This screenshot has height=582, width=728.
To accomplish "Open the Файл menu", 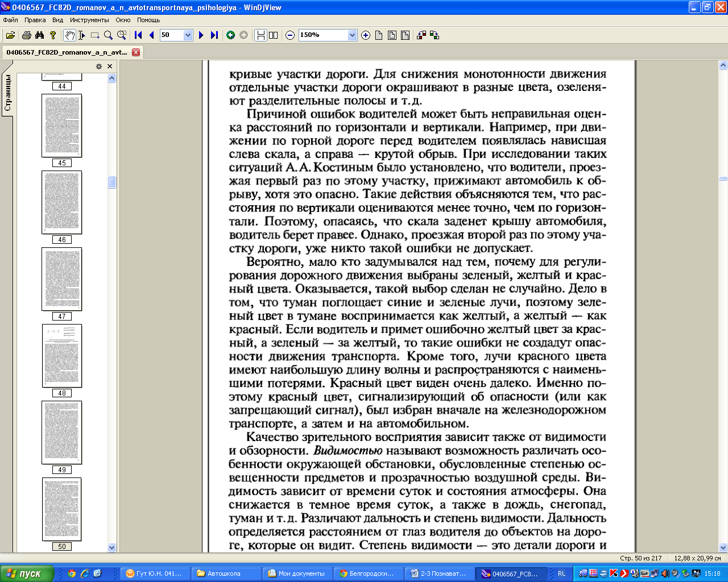I will click(10, 20).
